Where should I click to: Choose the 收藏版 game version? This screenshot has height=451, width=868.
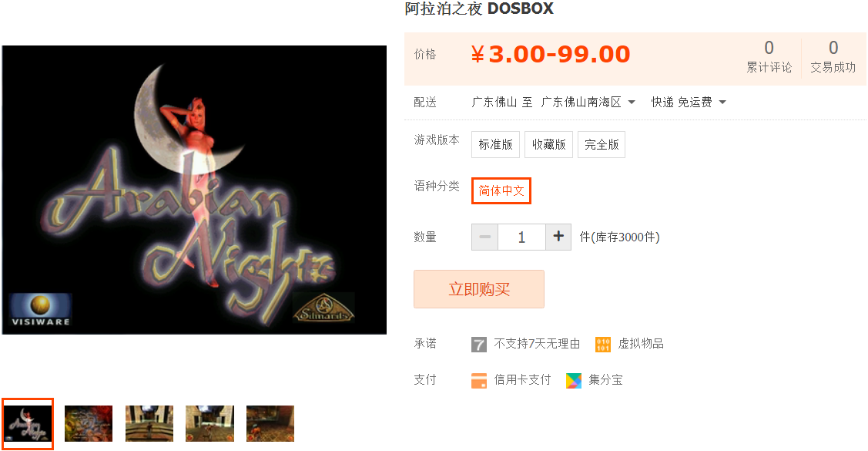(548, 145)
